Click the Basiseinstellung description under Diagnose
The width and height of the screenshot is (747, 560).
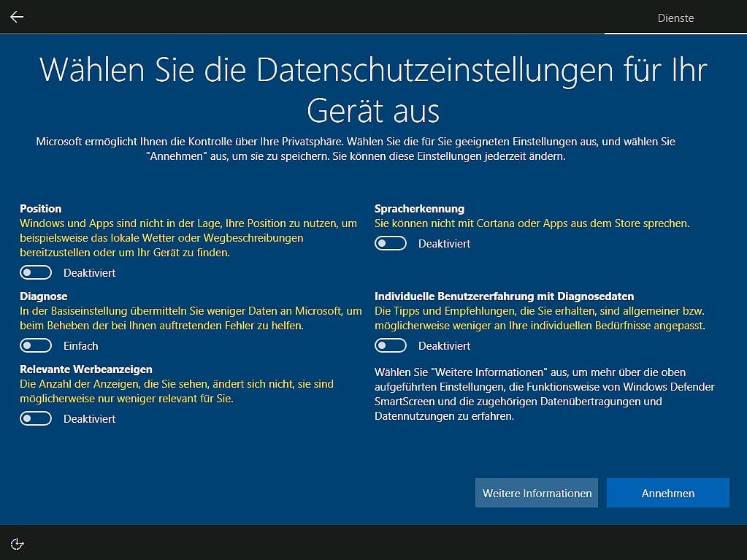[191, 318]
